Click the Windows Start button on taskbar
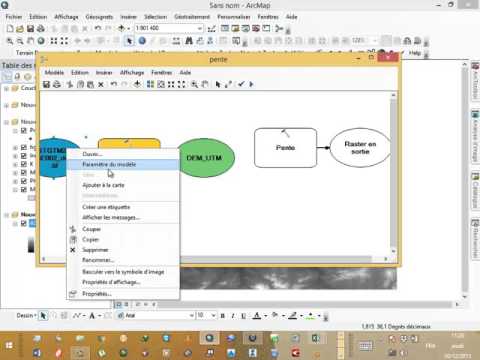The image size is (480, 360). coord(9,345)
